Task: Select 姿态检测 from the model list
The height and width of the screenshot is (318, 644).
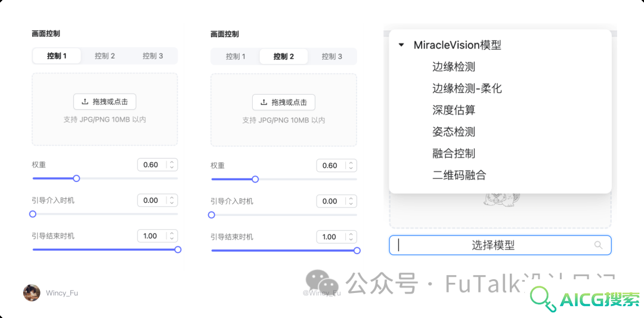Action: (x=453, y=131)
